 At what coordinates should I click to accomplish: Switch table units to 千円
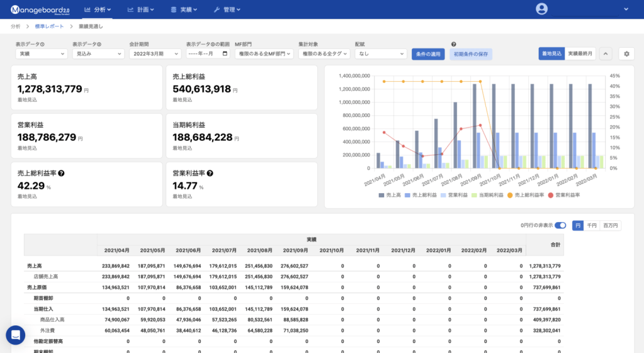pos(591,225)
